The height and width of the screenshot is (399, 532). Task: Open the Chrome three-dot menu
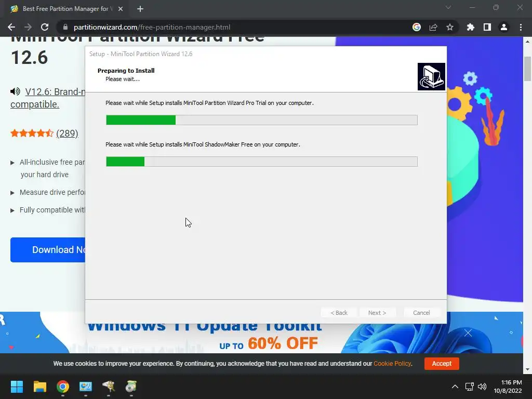[x=521, y=27]
